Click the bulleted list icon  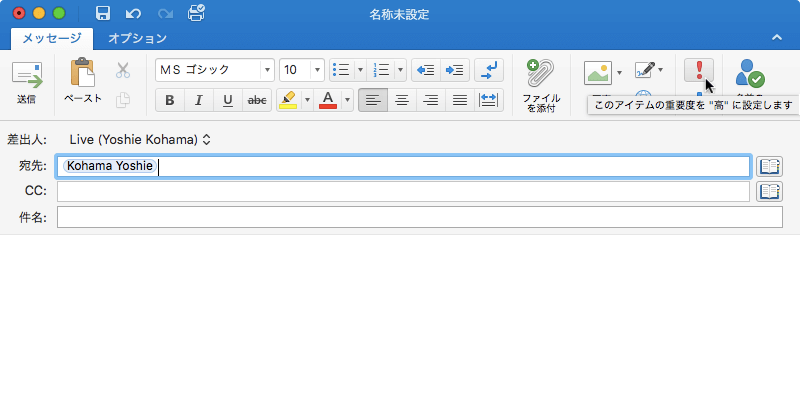[341, 70]
